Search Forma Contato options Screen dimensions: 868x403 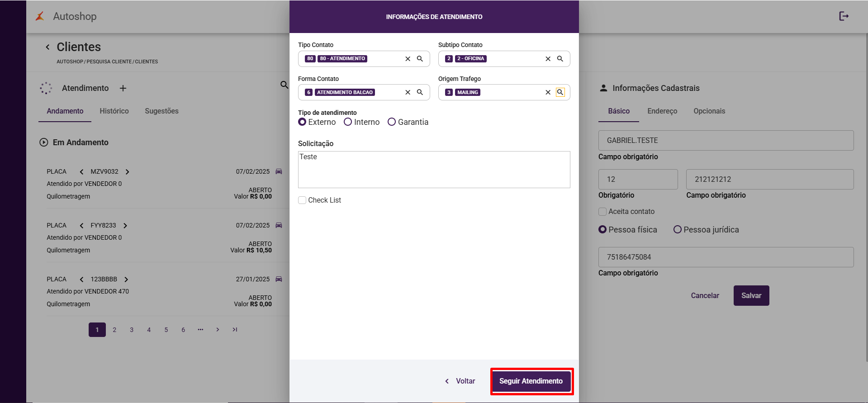[420, 92]
